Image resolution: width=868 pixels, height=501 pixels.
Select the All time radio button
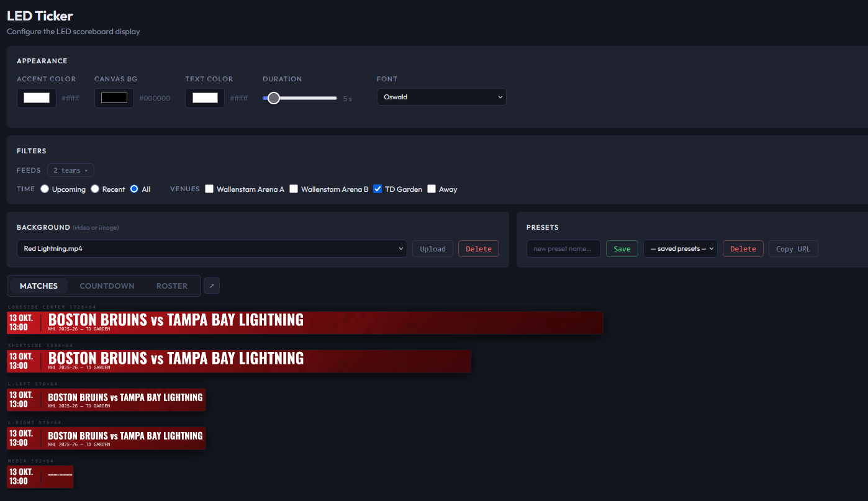click(134, 189)
